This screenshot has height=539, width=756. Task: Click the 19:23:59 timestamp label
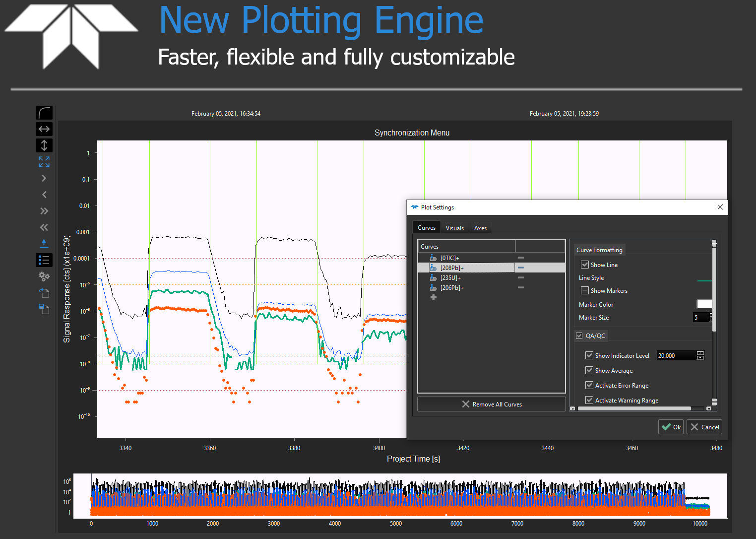click(564, 114)
